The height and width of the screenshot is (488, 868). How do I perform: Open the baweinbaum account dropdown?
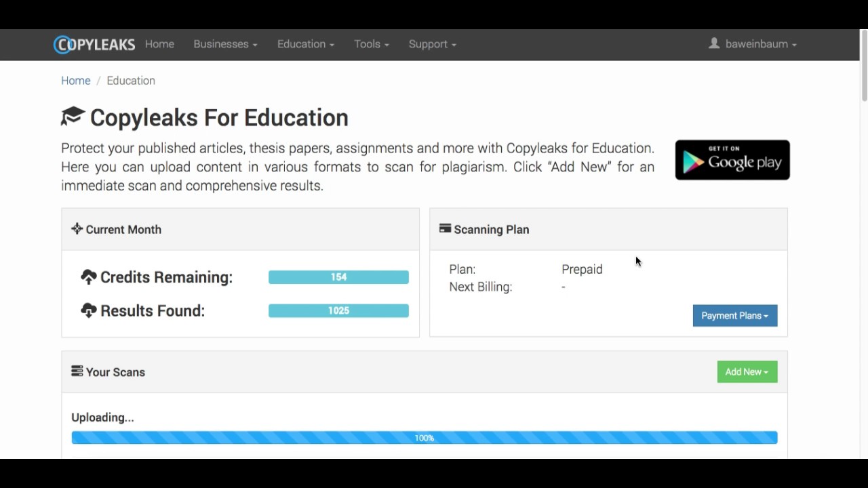[760, 44]
